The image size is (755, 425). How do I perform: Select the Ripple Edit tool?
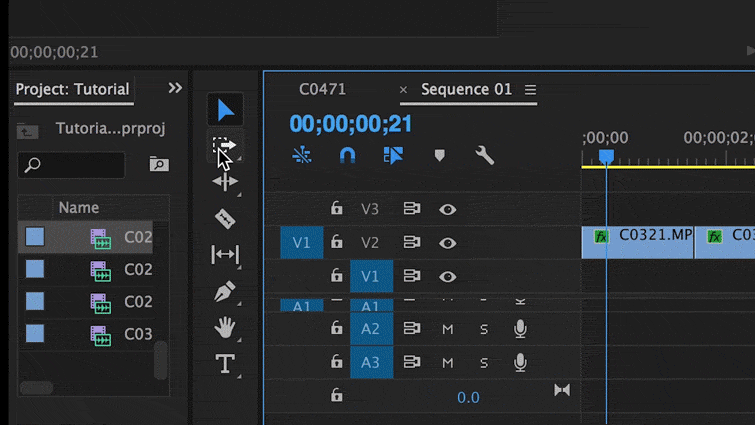coord(225,182)
